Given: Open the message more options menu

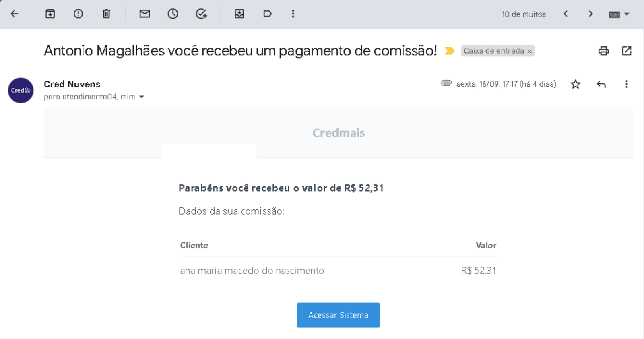Looking at the screenshot, I should [x=626, y=84].
